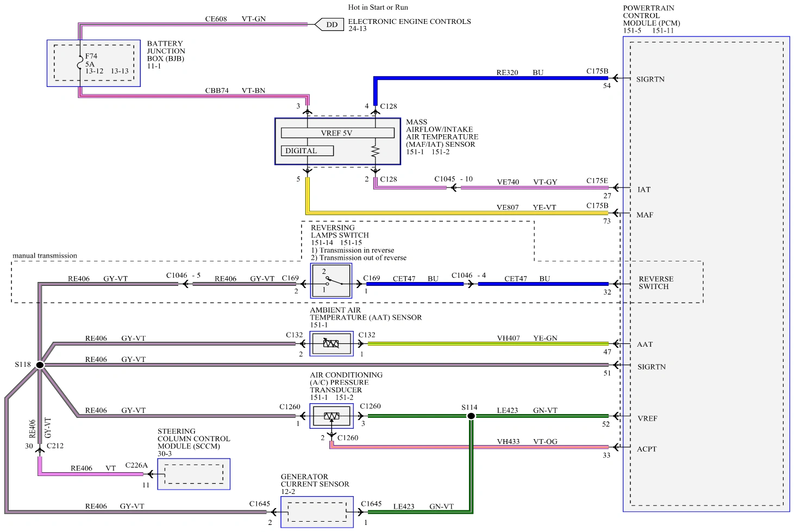This screenshot has height=532, width=794.
Task: Click the S114 splice dot
Action: (471, 416)
